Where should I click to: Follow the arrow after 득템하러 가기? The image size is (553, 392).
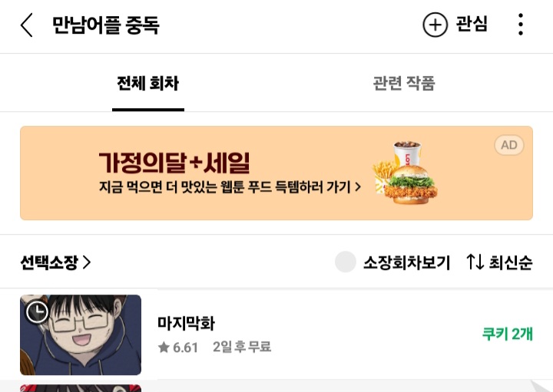coord(358,186)
